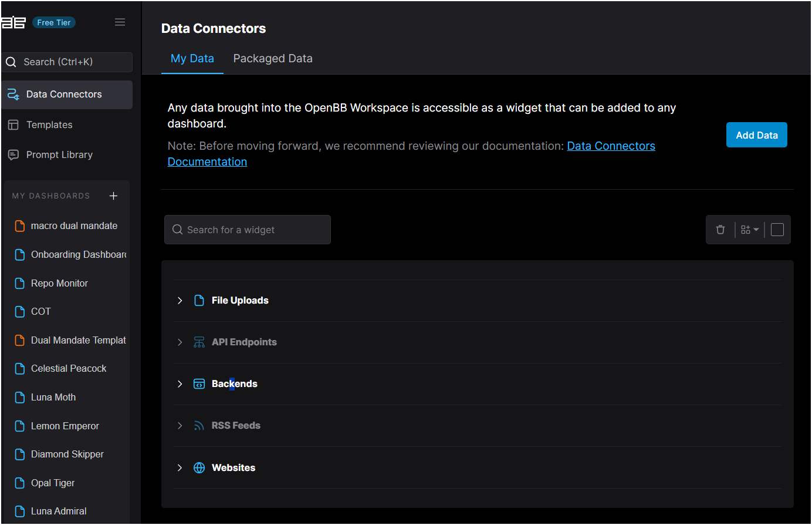This screenshot has height=525, width=812.
Task: Click the Luna Moth file icon
Action: (19, 397)
